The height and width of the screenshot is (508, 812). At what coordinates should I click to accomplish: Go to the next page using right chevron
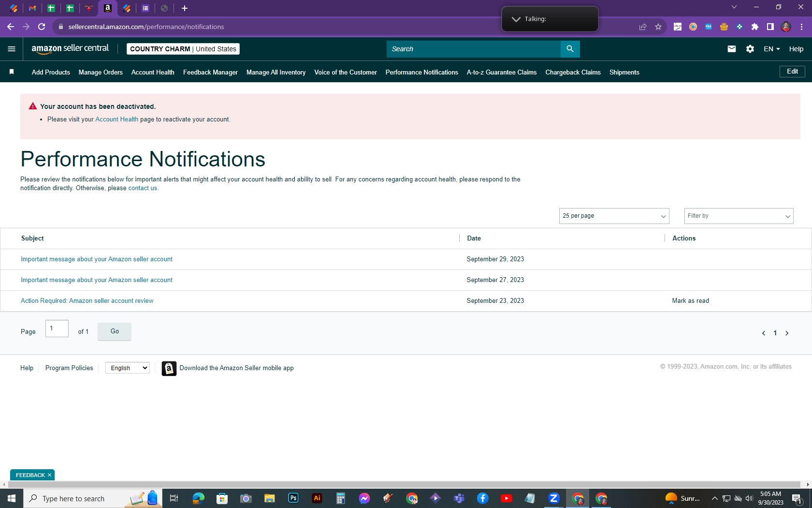pos(787,333)
